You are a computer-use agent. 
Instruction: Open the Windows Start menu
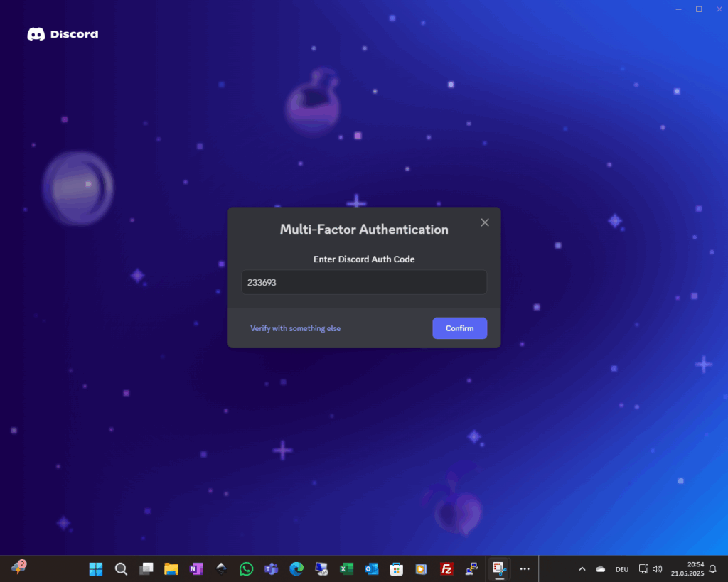(96, 568)
